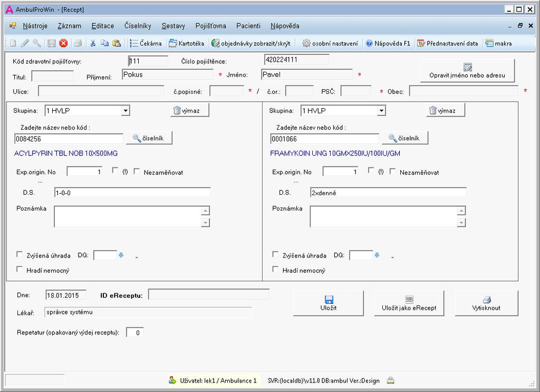540x392 pixels.
Task: Check Zvýšená úhrada in left prescription
Action: click(20, 254)
